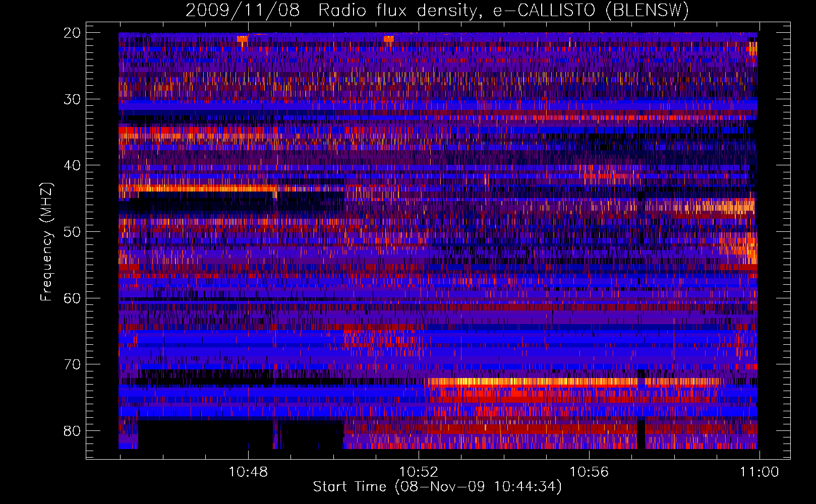Click the large black data gap near 80 MHz
The height and width of the screenshot is (504, 816).
tap(206, 434)
